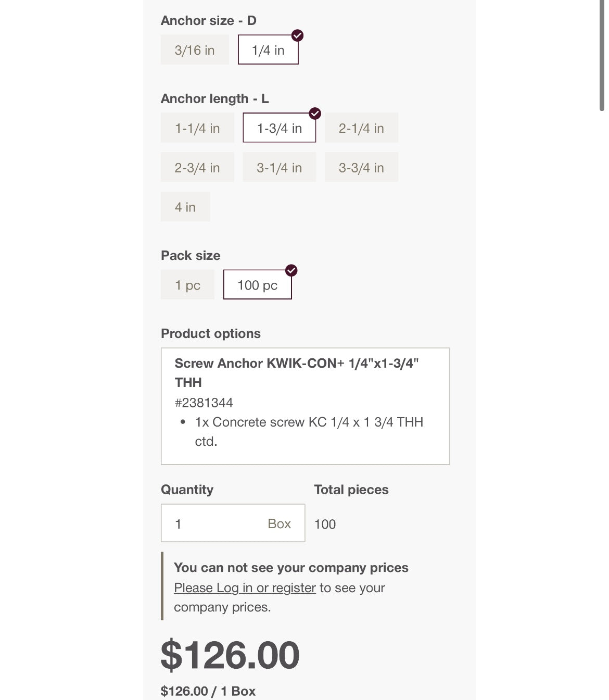Pick the 2-1/4 in anchor length
Image resolution: width=609 pixels, height=700 pixels.
[x=361, y=128]
